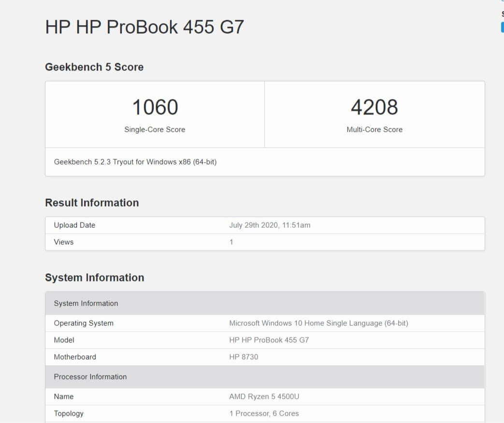Click the Processor Information table header
The width and height of the screenshot is (504, 423).
265,377
